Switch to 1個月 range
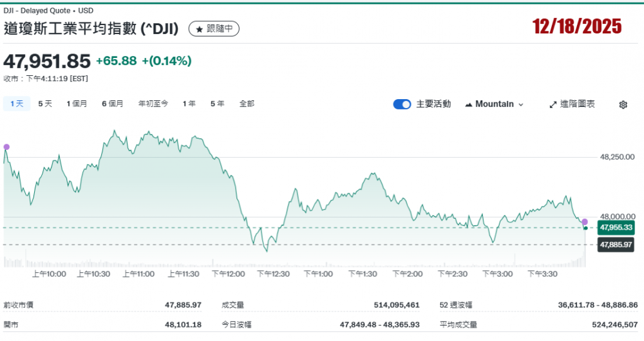644x341 pixels. (77, 104)
